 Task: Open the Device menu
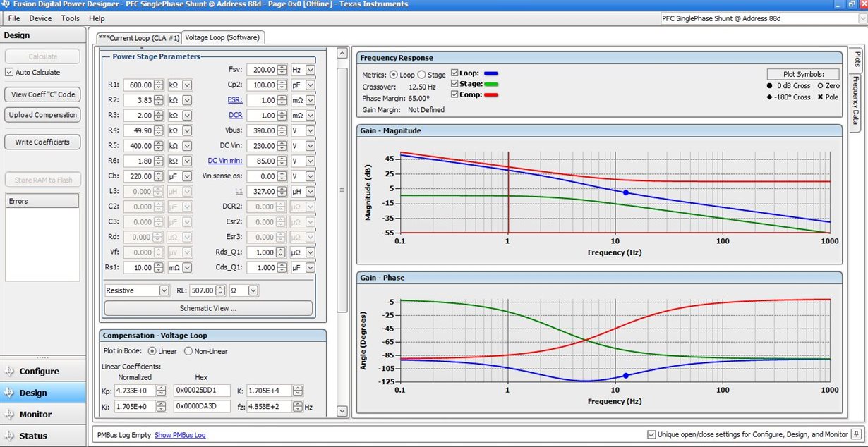point(40,18)
